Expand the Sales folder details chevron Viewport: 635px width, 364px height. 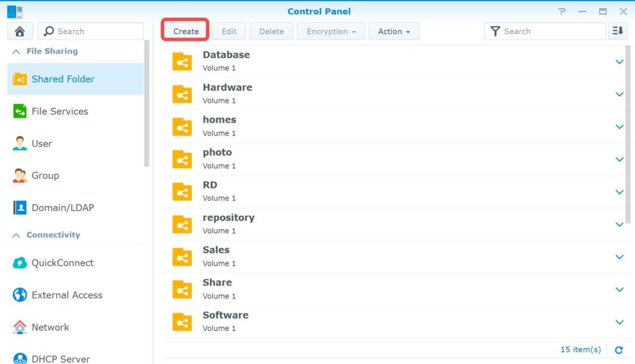tap(619, 257)
